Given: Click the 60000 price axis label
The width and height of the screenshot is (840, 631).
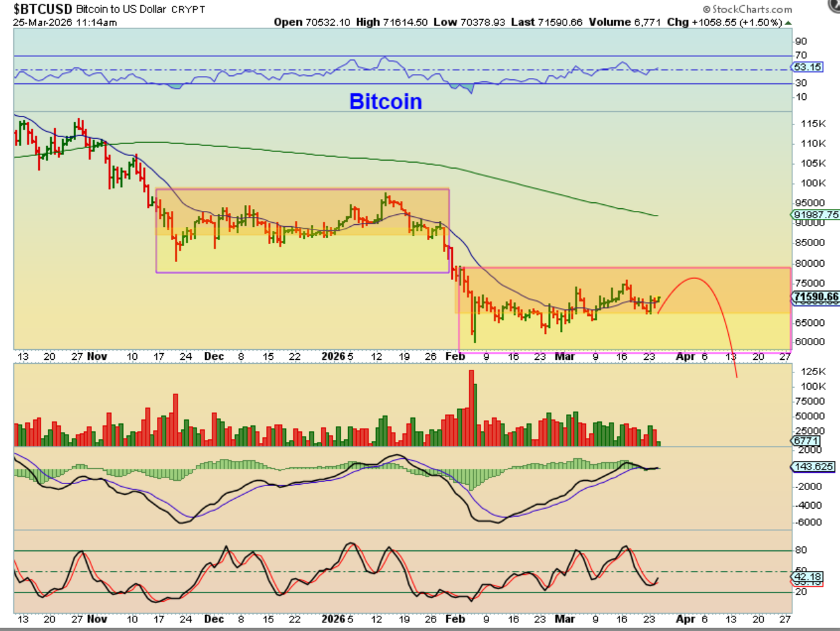Looking at the screenshot, I should coord(810,342).
